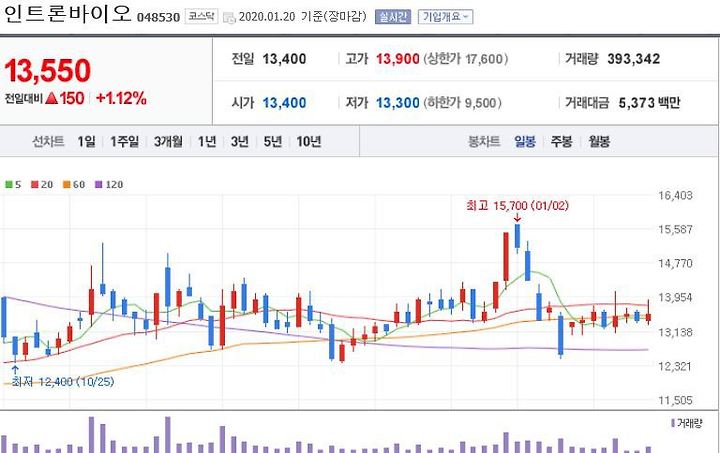Click the 코스닥 market badge
720x453 pixels.
coord(202,17)
